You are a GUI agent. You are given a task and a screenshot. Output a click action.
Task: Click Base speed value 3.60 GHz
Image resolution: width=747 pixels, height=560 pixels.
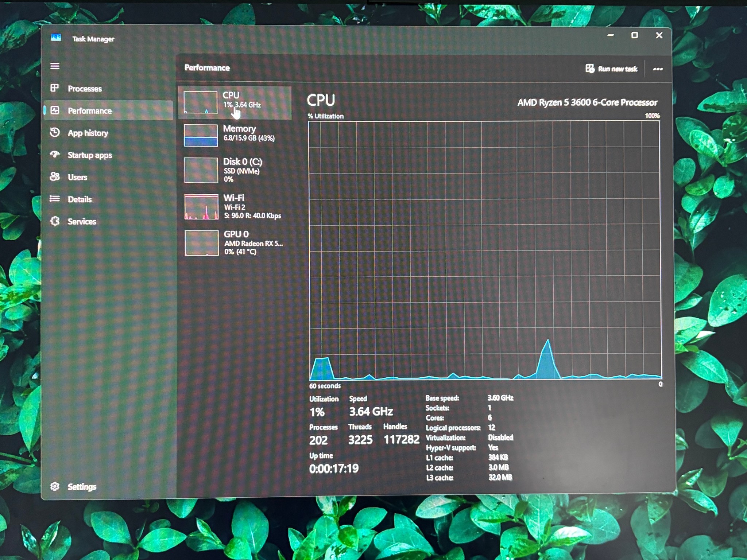(500, 398)
